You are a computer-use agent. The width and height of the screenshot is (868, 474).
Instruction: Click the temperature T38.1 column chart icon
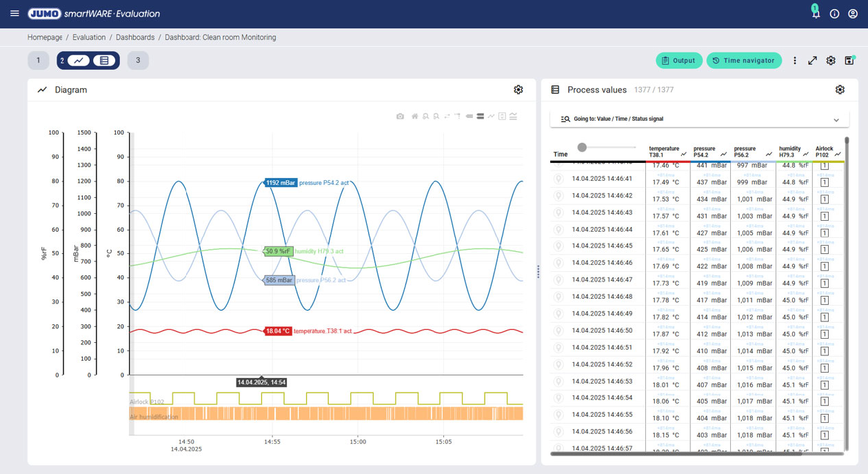(684, 155)
